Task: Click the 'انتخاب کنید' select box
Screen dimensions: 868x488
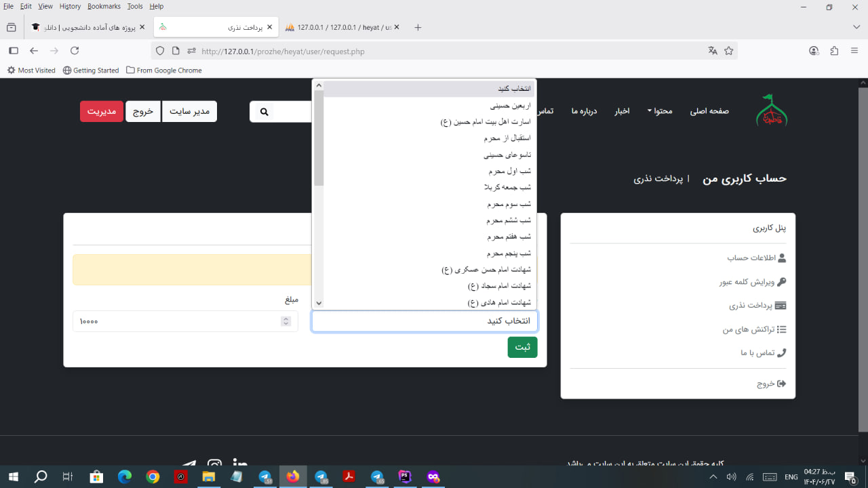Action: [x=425, y=321]
